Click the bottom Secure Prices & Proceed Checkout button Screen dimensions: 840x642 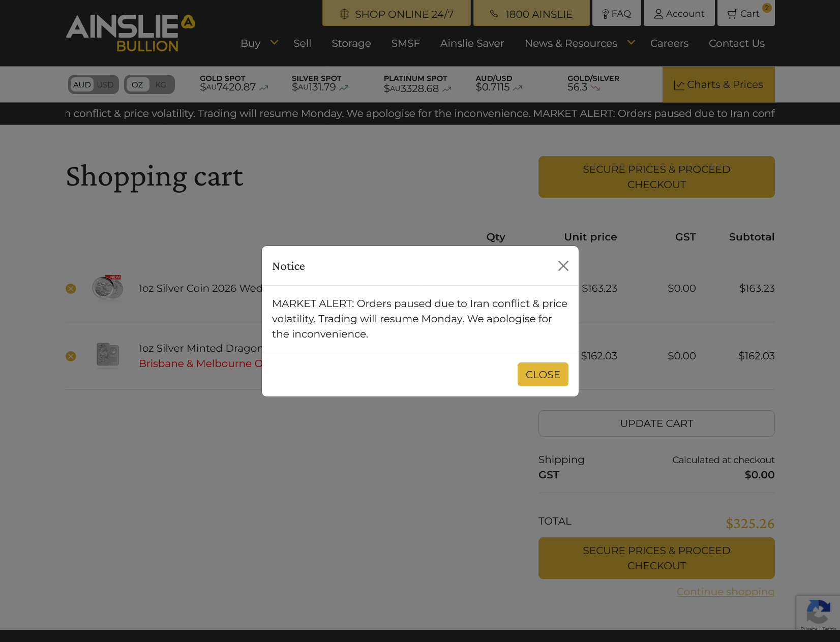click(656, 558)
